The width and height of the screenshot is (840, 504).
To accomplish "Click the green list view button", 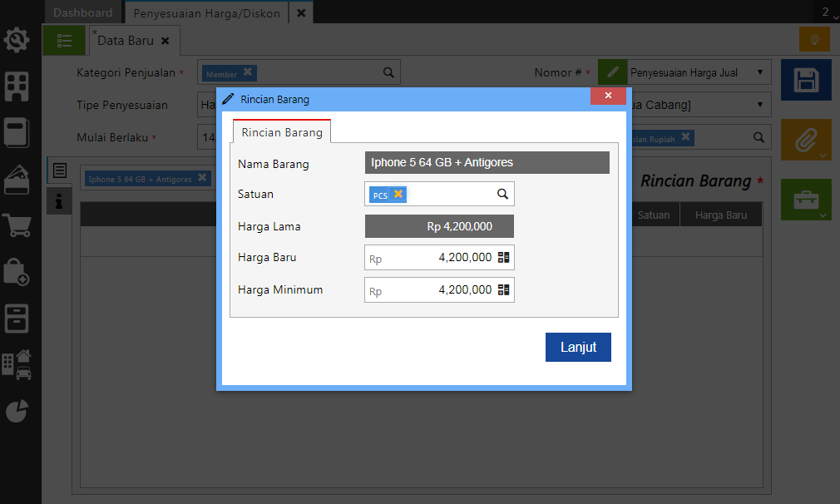I will point(64,40).
